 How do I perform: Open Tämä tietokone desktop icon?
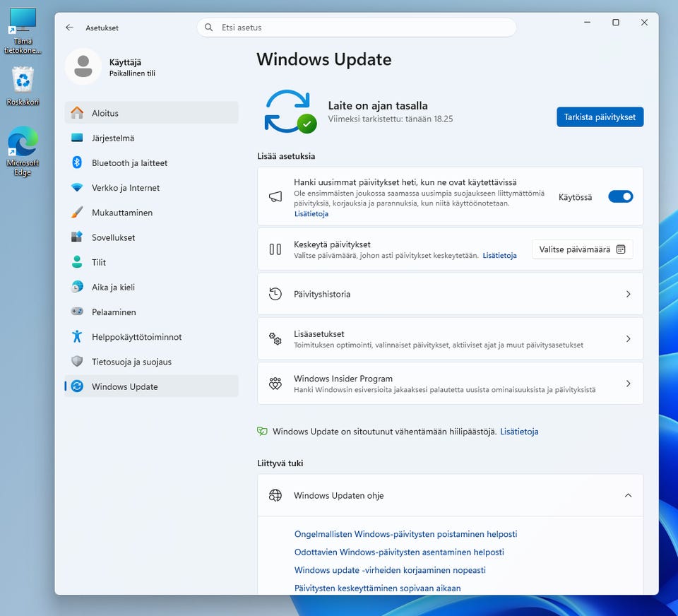[23, 31]
